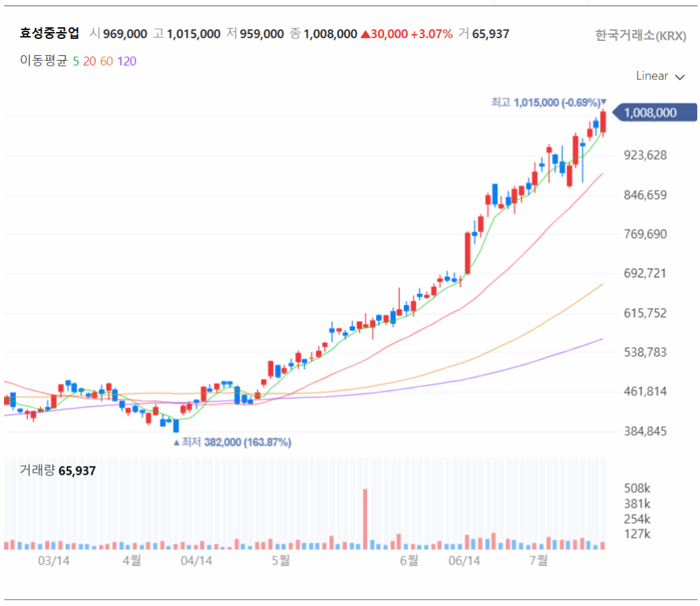Viewport: 700px width, 606px height.
Task: Click the red up-triangle beside 30,000
Action: pos(365,34)
